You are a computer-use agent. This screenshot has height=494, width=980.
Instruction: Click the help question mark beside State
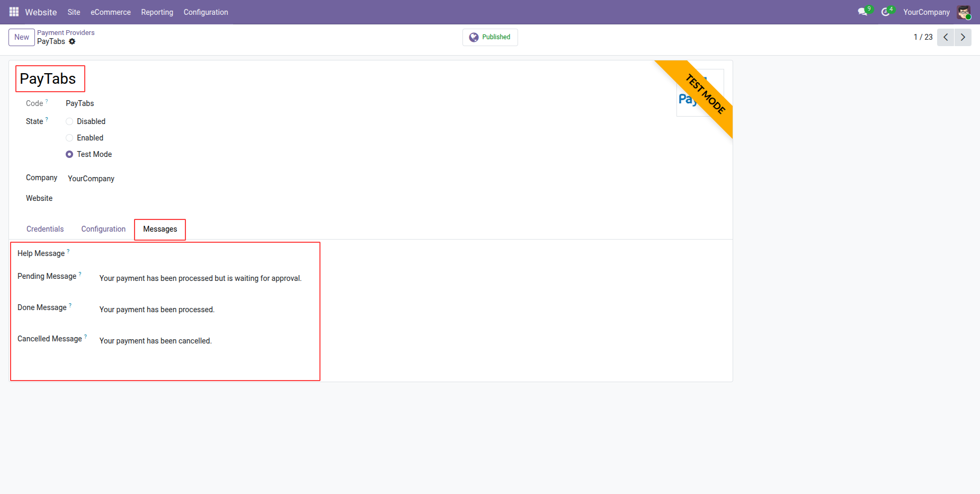click(x=47, y=119)
